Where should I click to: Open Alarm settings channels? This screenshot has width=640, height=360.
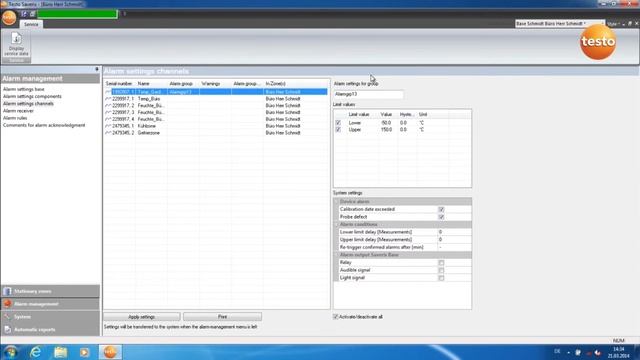[28, 104]
